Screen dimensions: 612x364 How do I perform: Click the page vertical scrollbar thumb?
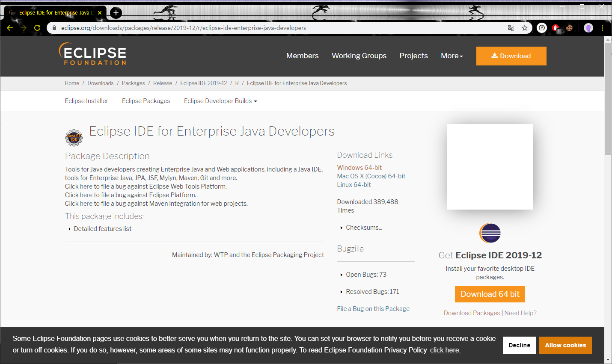click(x=608, y=99)
